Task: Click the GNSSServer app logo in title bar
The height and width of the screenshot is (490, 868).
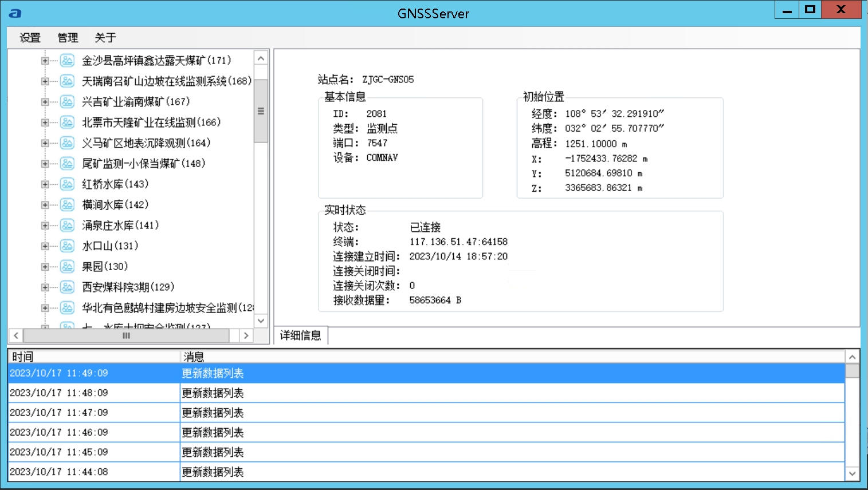Action: [x=15, y=13]
